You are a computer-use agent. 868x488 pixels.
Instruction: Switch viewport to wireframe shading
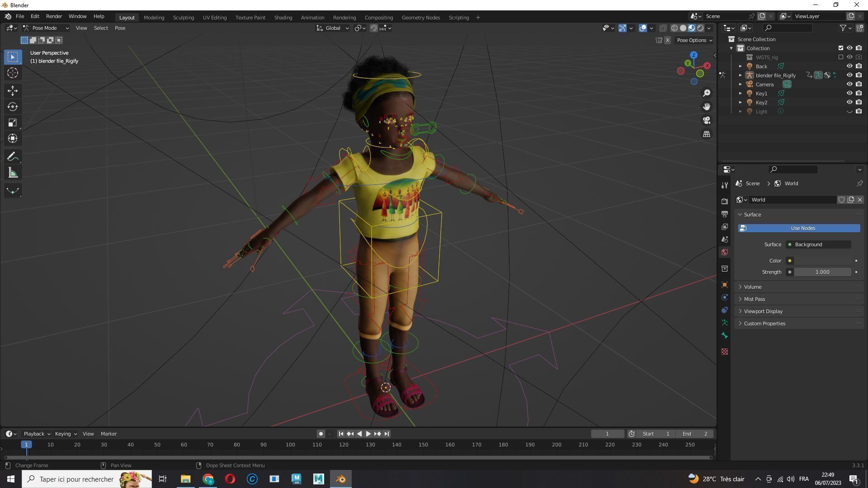(x=674, y=28)
